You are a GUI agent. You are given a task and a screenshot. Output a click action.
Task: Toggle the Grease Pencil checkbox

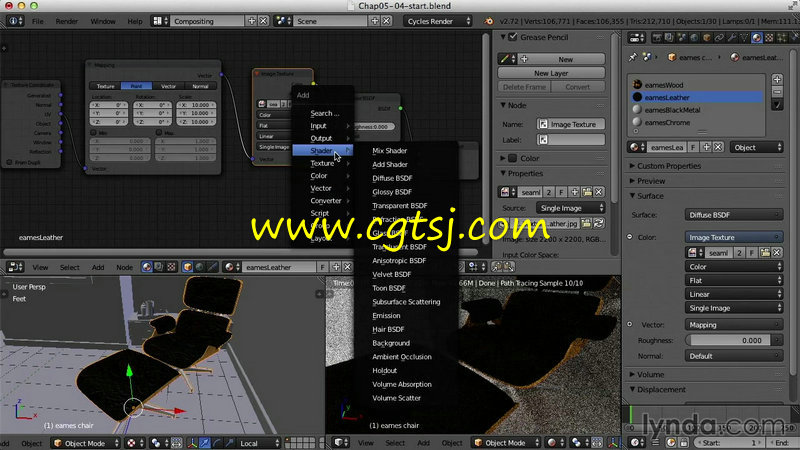click(x=513, y=37)
